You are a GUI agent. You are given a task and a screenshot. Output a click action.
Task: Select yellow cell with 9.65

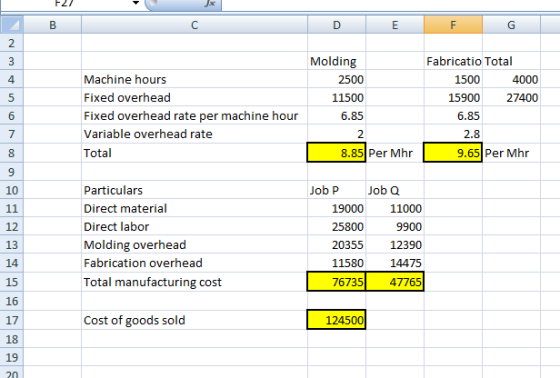tap(453, 153)
